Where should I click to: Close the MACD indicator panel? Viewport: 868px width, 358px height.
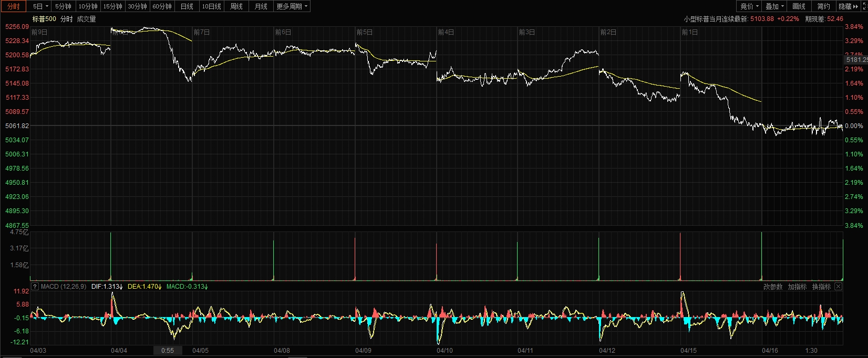[x=838, y=287]
